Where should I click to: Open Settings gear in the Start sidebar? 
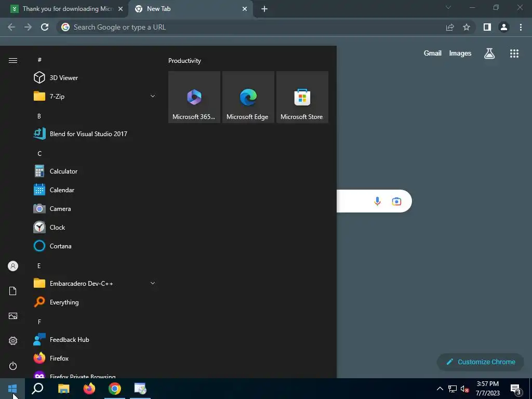pyautogui.click(x=13, y=341)
